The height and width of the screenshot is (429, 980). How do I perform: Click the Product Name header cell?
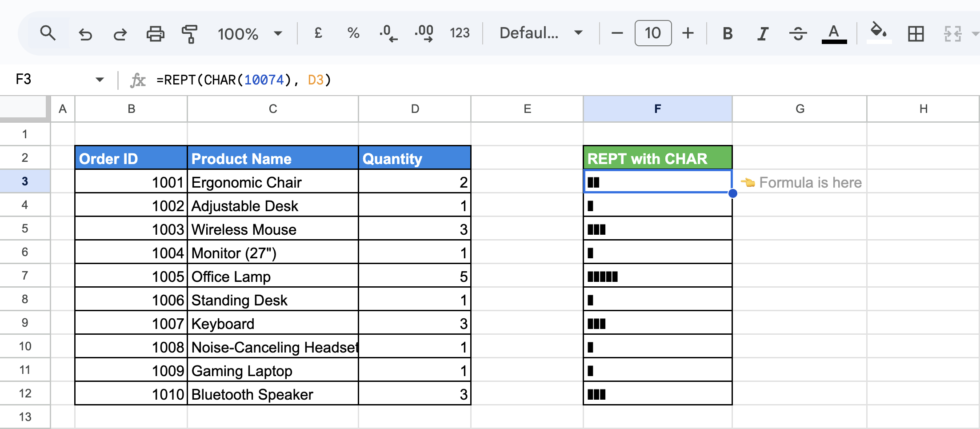[273, 158]
